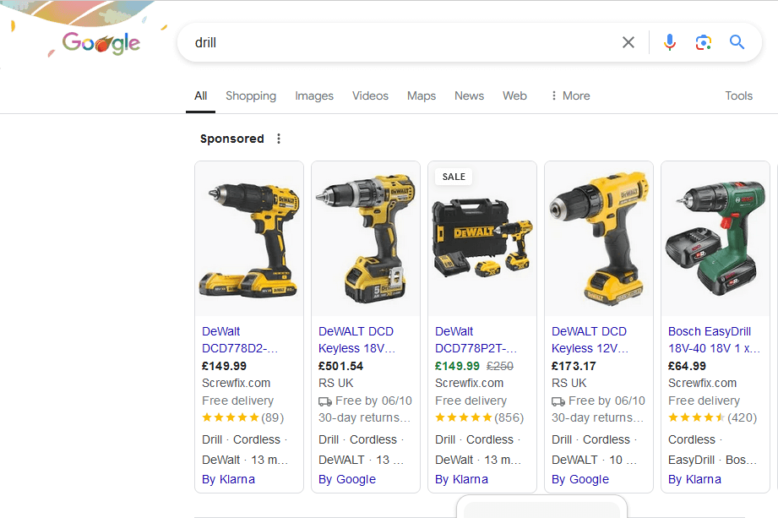778x518 pixels.
Task: Click the blue magnifier search button
Action: [x=737, y=42]
